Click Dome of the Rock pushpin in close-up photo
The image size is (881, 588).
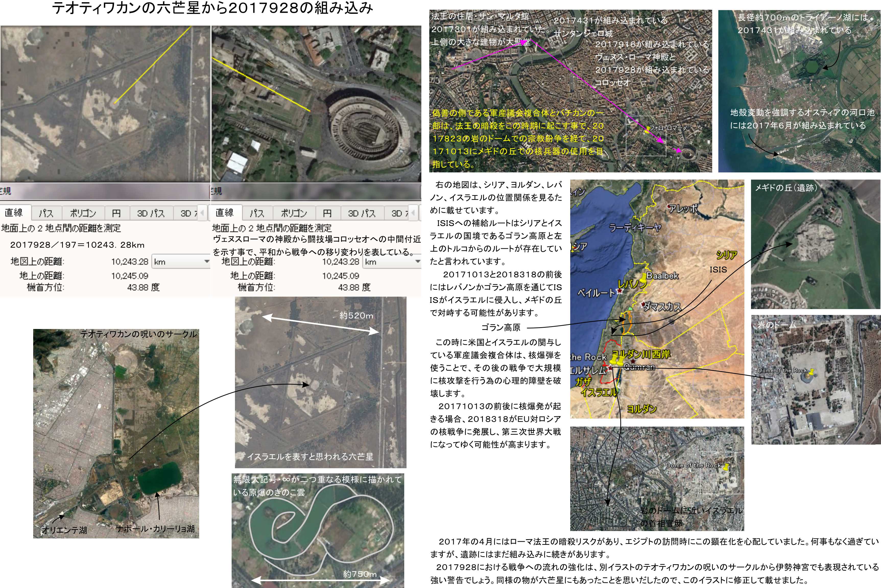coord(812,372)
